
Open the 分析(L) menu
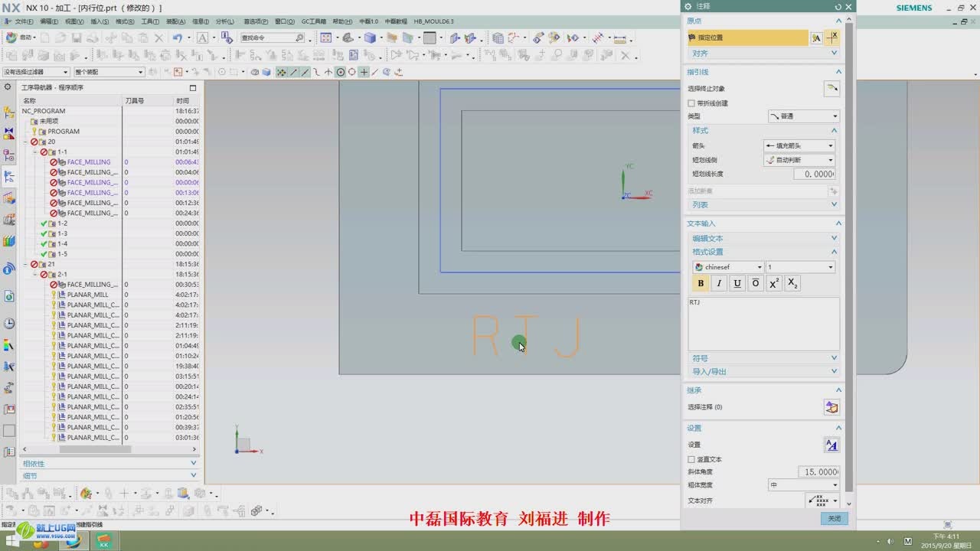(x=225, y=21)
